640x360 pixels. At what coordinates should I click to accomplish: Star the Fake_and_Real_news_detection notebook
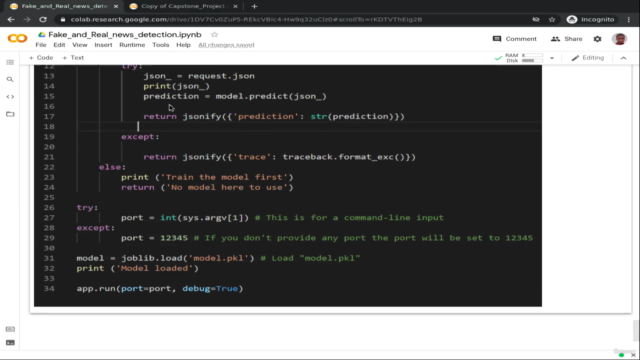214,35
